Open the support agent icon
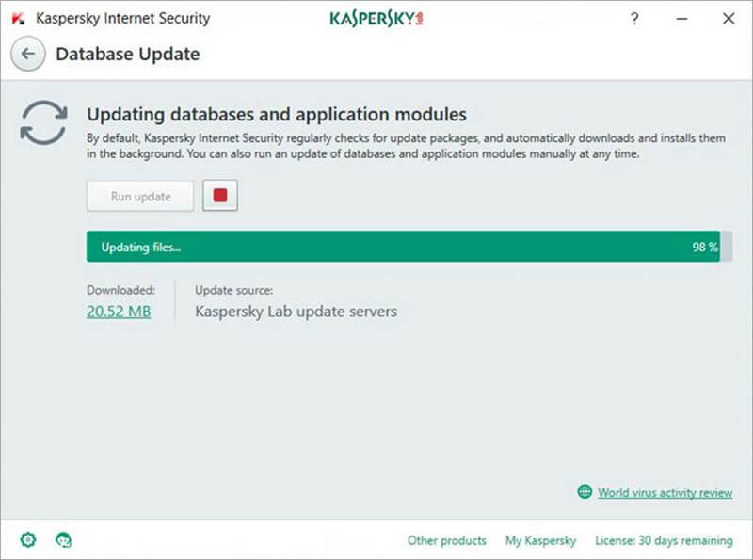The image size is (753, 560). 63,540
